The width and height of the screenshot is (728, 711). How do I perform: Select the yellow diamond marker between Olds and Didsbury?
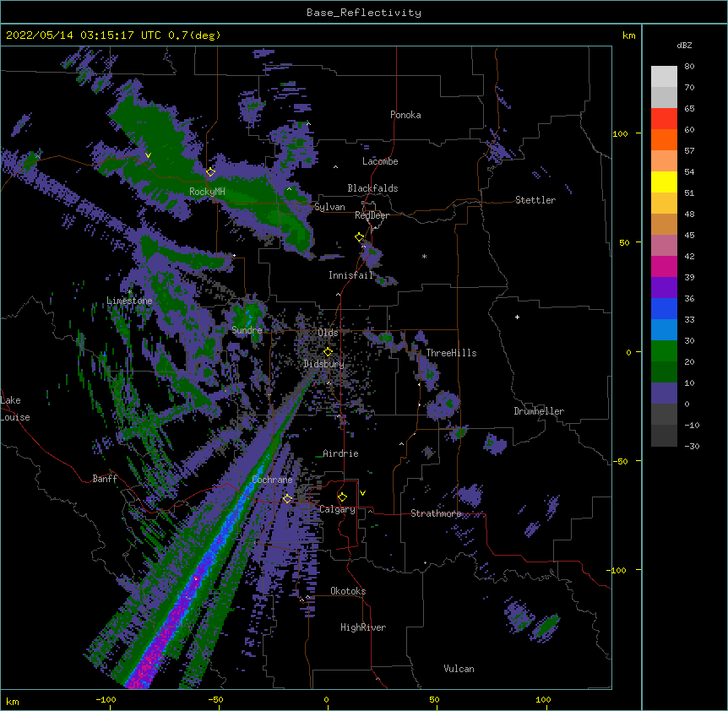tap(328, 352)
